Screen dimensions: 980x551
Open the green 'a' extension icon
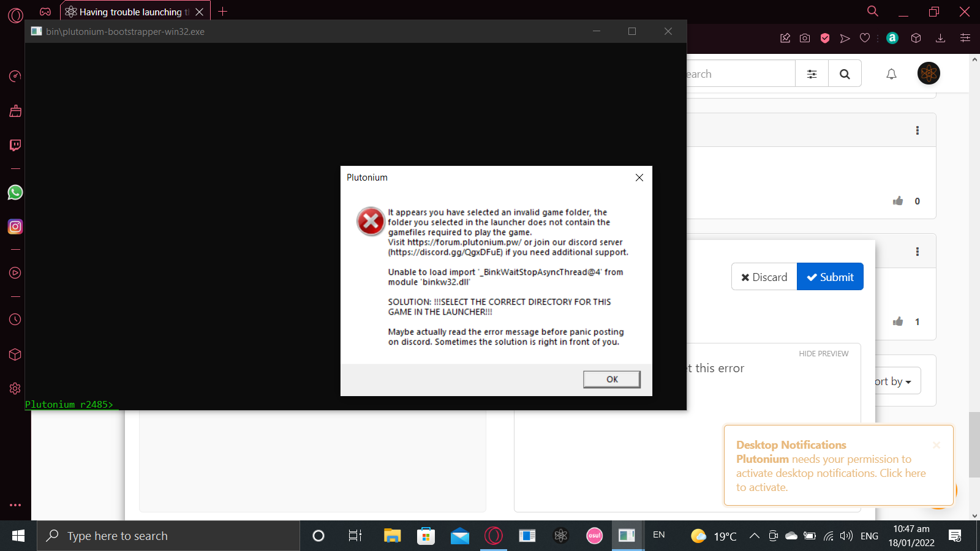[892, 38]
